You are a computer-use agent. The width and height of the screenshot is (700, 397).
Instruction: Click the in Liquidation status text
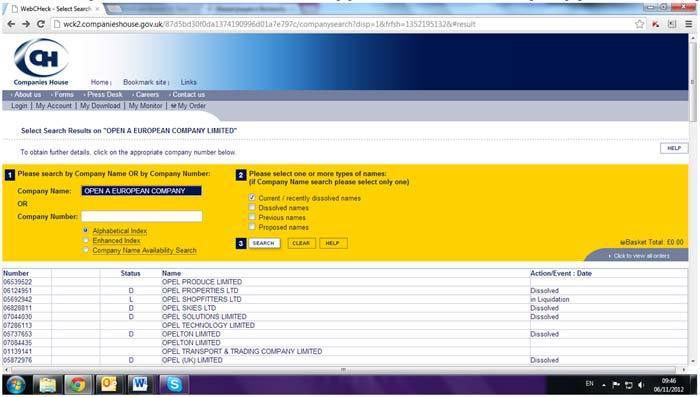(x=550, y=299)
